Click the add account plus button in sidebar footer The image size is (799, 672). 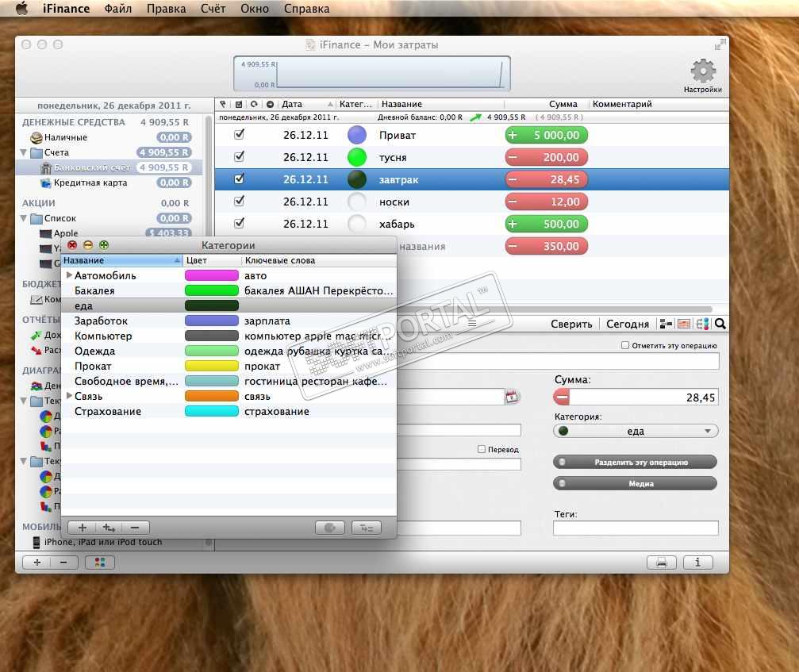pyautogui.click(x=36, y=563)
